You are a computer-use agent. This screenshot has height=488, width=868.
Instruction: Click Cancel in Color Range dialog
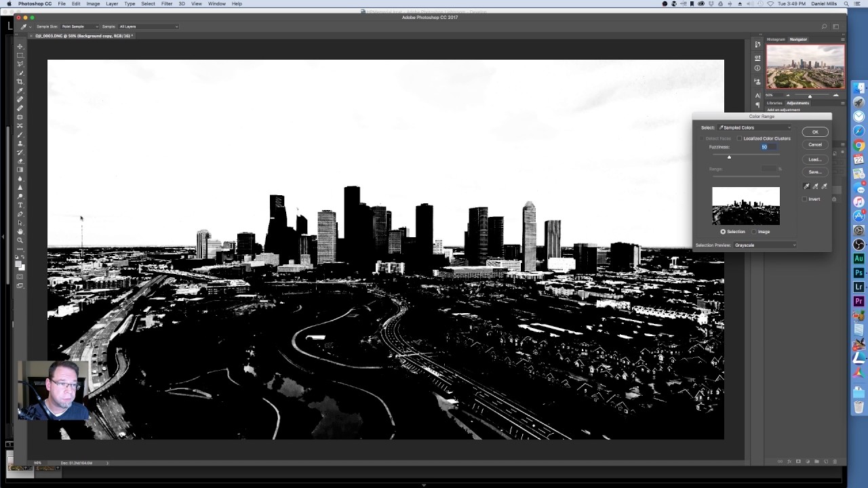(815, 144)
